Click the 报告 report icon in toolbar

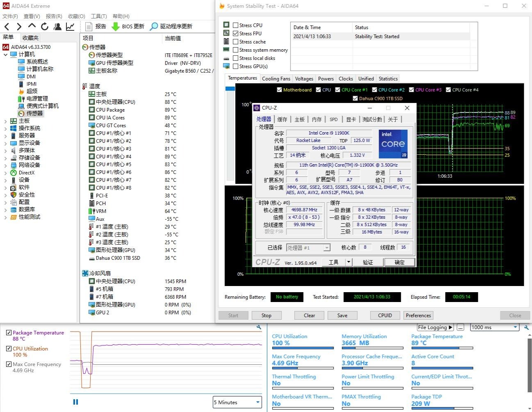[x=89, y=26]
